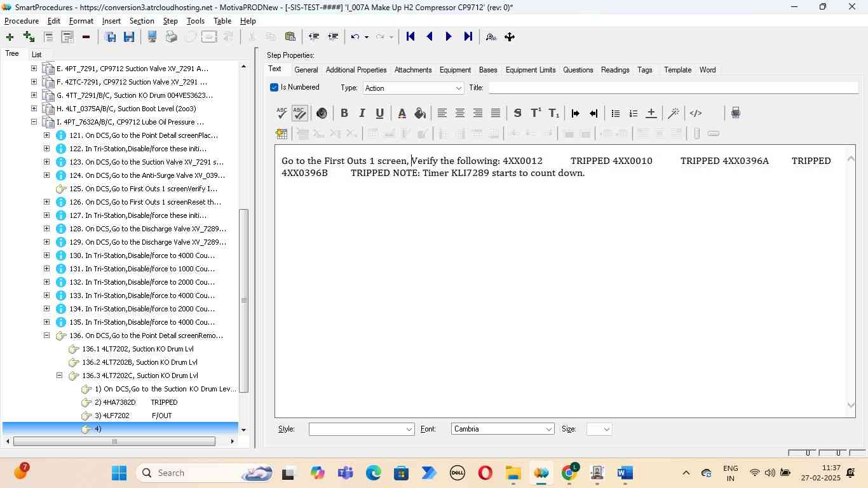Click the four-way move arrows icon
Screen dimensions: 868x488
[510, 37]
